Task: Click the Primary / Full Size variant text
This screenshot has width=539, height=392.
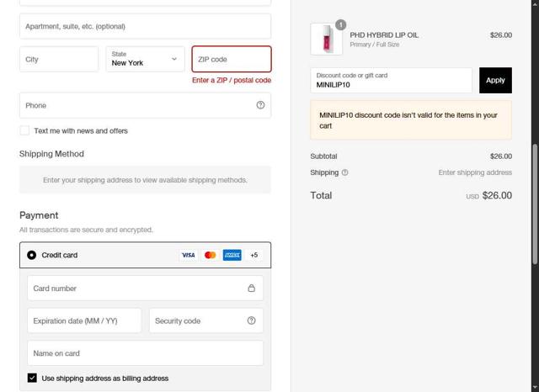Action: click(x=374, y=45)
